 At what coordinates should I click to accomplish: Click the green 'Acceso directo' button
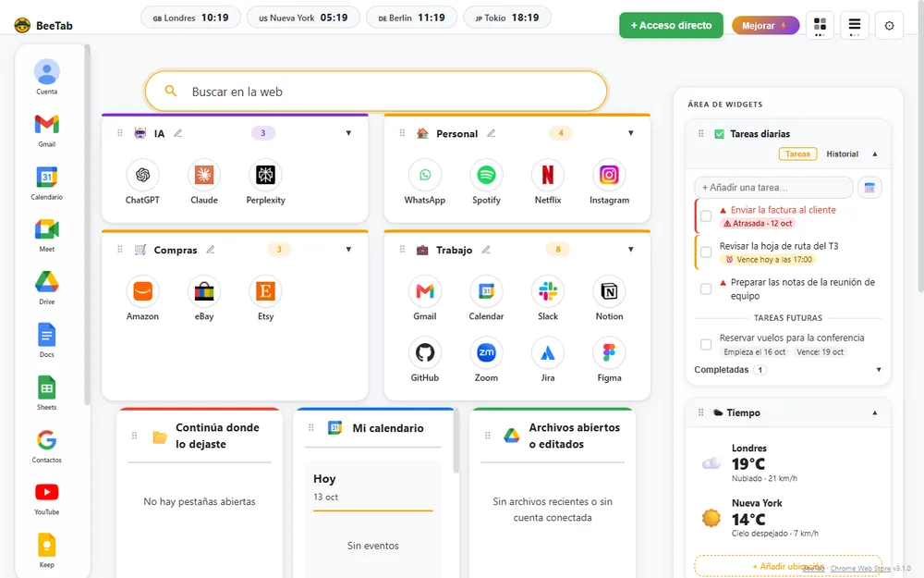[x=671, y=25]
